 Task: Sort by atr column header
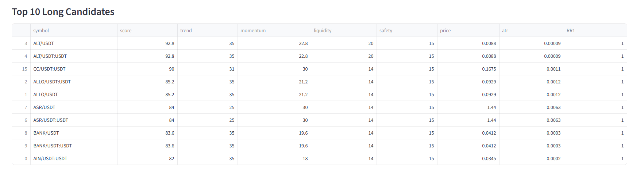click(x=505, y=31)
